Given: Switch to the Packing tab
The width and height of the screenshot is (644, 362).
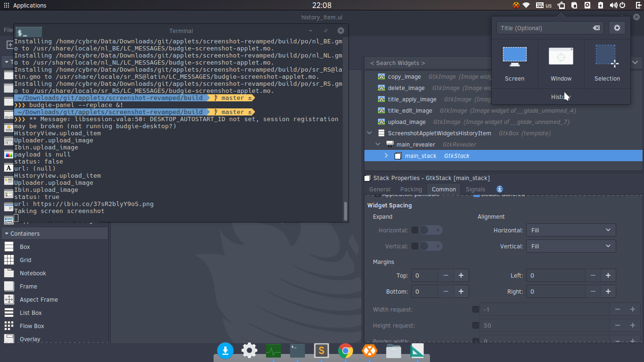Looking at the screenshot, I should [x=411, y=189].
